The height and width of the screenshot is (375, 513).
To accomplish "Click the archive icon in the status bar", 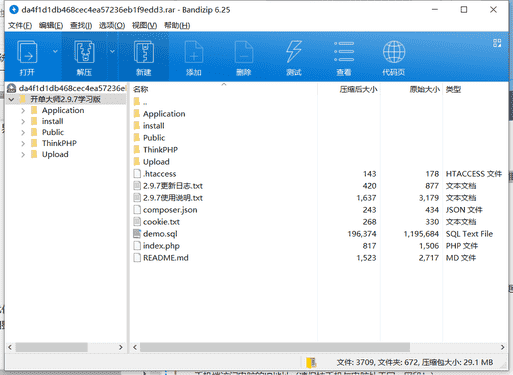I will [x=311, y=362].
